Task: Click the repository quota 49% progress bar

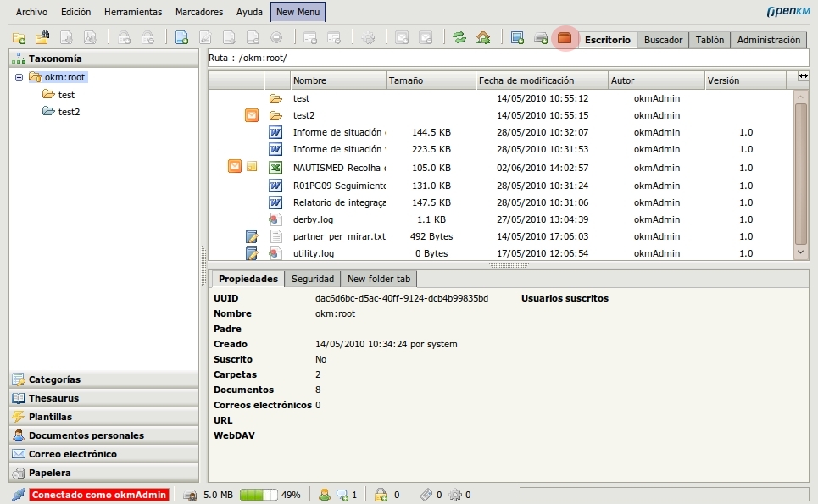Action: click(259, 495)
